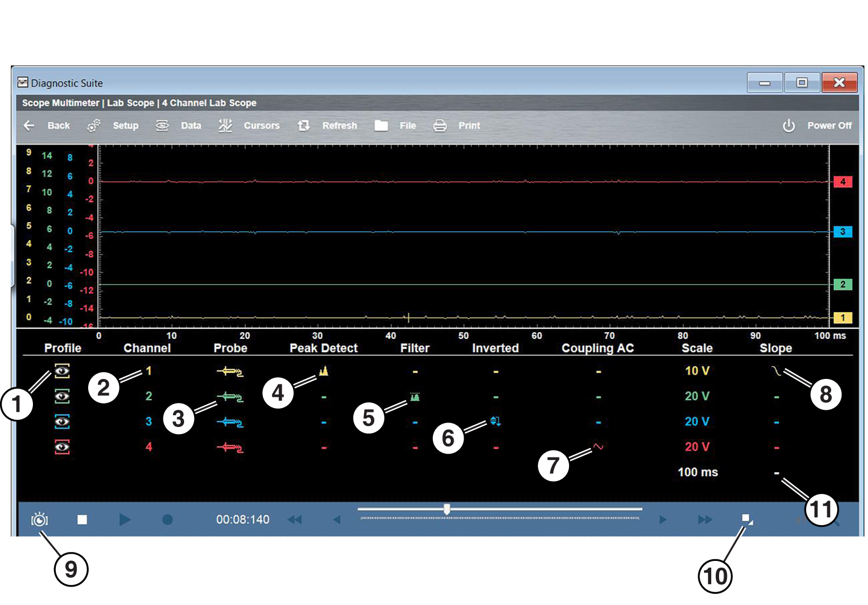This screenshot has width=868, height=605.
Task: Click the Back button
Action: 47,126
